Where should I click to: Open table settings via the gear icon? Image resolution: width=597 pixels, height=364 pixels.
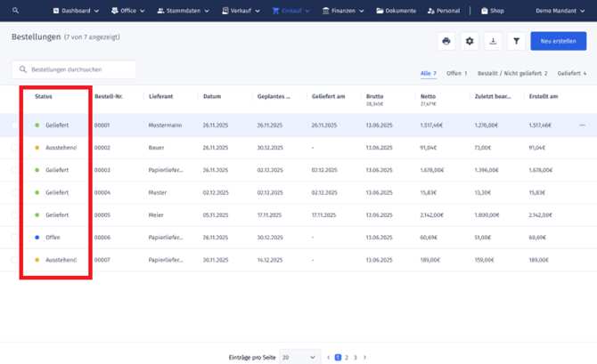coord(470,41)
